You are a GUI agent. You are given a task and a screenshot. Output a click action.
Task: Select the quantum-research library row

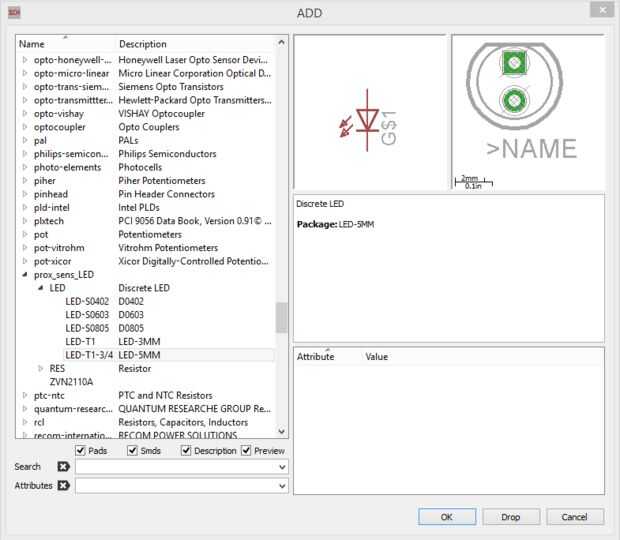coord(146,409)
